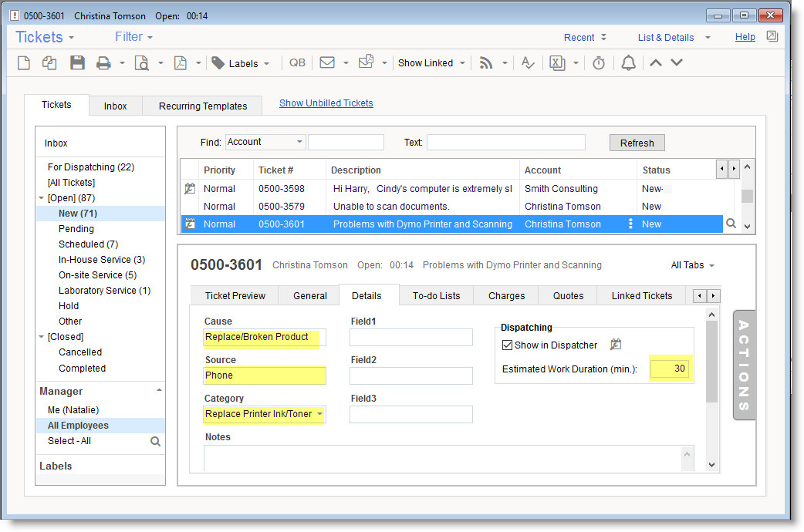This screenshot has width=804, height=532.
Task: Open the Category dropdown
Action: (319, 414)
